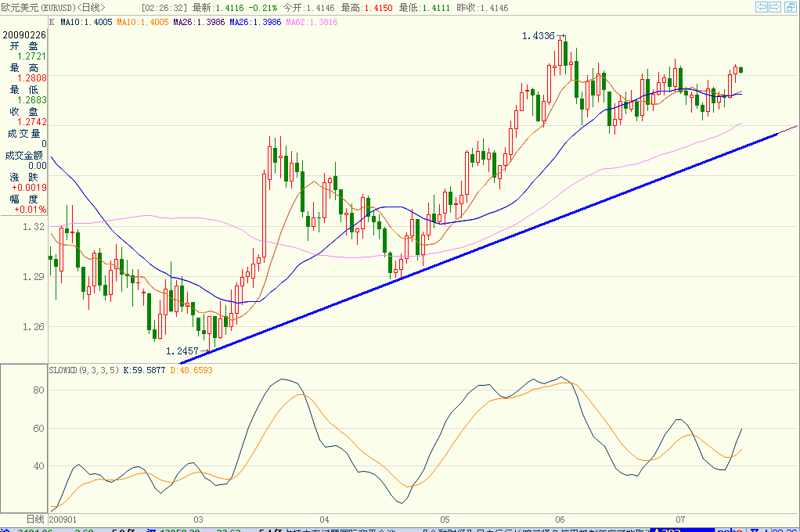Image resolution: width=800 pixels, height=532 pixels.
Task: Click the 03 month marker on time axis
Action: [x=199, y=519]
